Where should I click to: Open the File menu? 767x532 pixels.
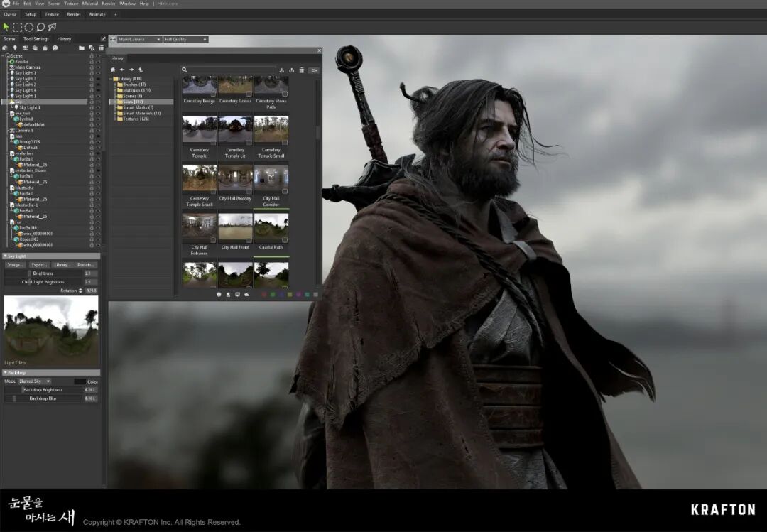coord(16,4)
